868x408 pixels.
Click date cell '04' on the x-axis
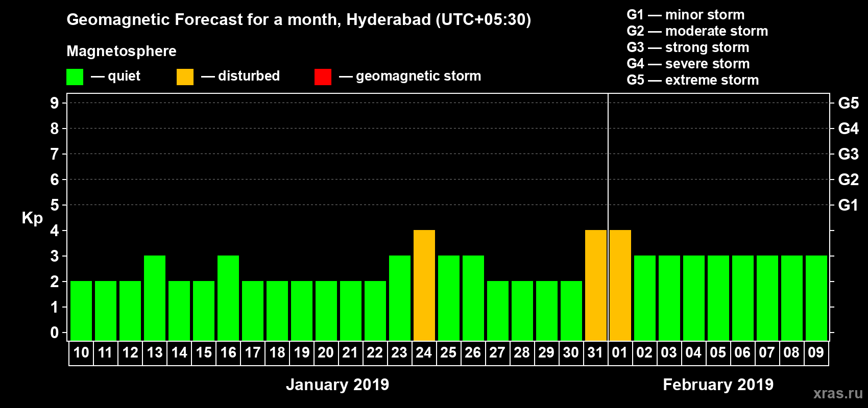click(694, 353)
